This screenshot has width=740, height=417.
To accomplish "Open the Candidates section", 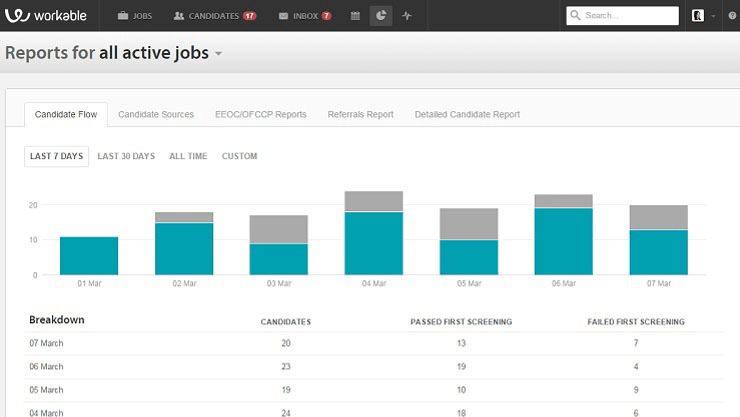I will click(206, 16).
